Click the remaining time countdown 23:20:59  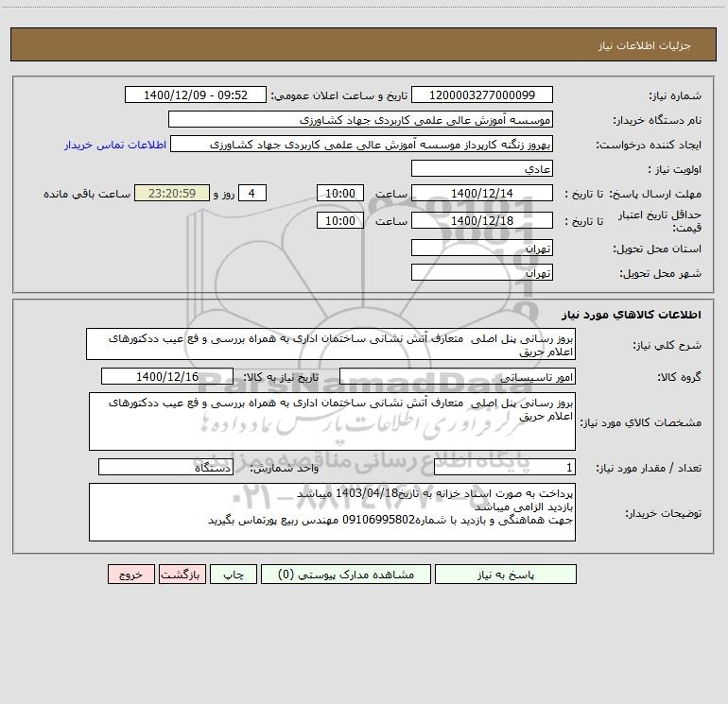tap(172, 193)
